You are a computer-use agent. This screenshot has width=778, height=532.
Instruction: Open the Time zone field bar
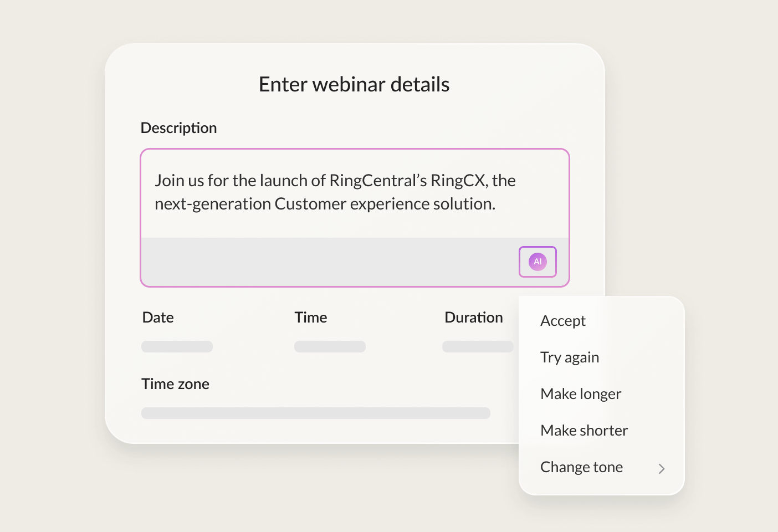click(315, 413)
